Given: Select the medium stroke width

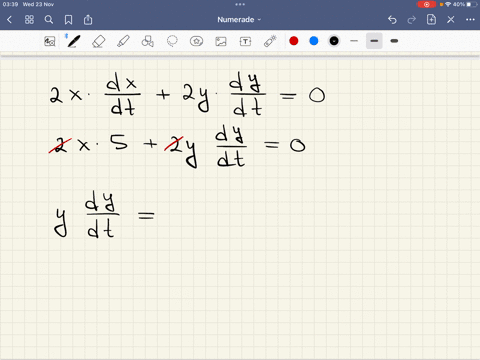Looking at the screenshot, I should [374, 41].
